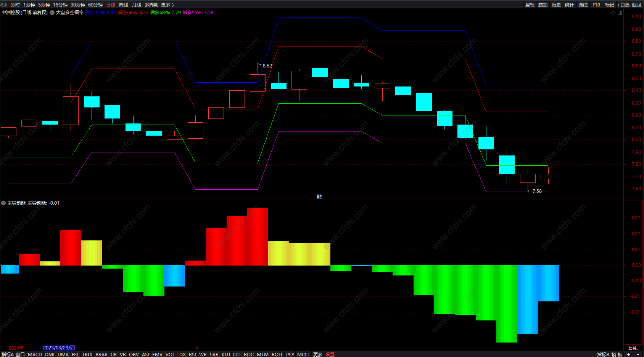
Task: Select the 30分钟 period
Action: pos(78,5)
